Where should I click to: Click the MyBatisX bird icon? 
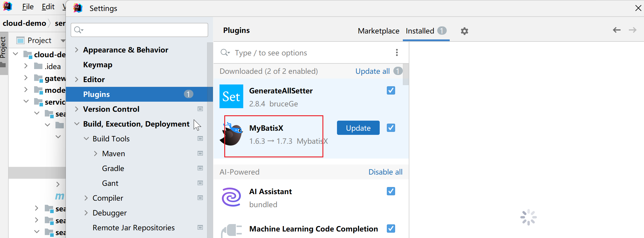231,134
